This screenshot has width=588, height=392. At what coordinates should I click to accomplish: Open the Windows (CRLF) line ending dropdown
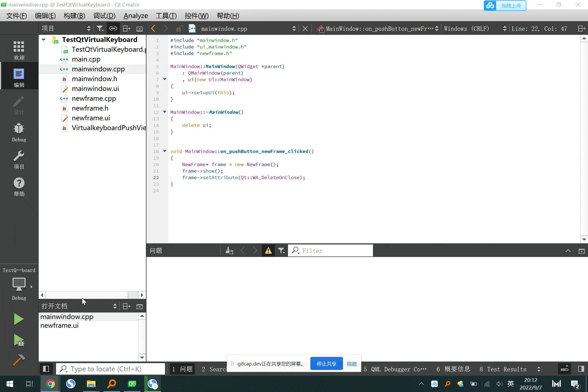click(x=474, y=29)
